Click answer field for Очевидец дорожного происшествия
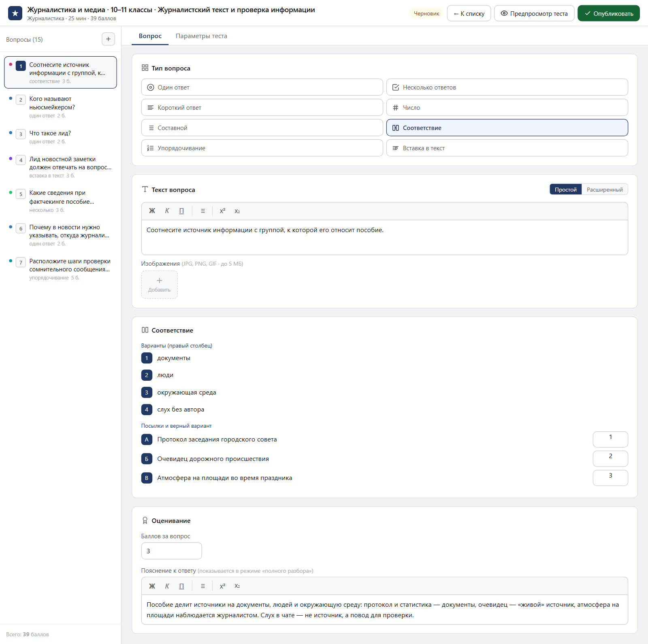The image size is (648, 644). (x=610, y=458)
